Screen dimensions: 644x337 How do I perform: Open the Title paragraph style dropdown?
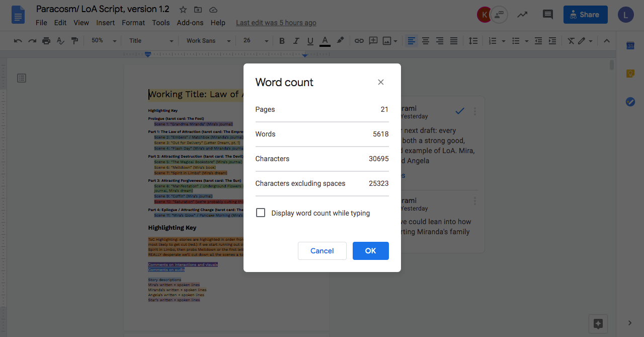[151, 41]
